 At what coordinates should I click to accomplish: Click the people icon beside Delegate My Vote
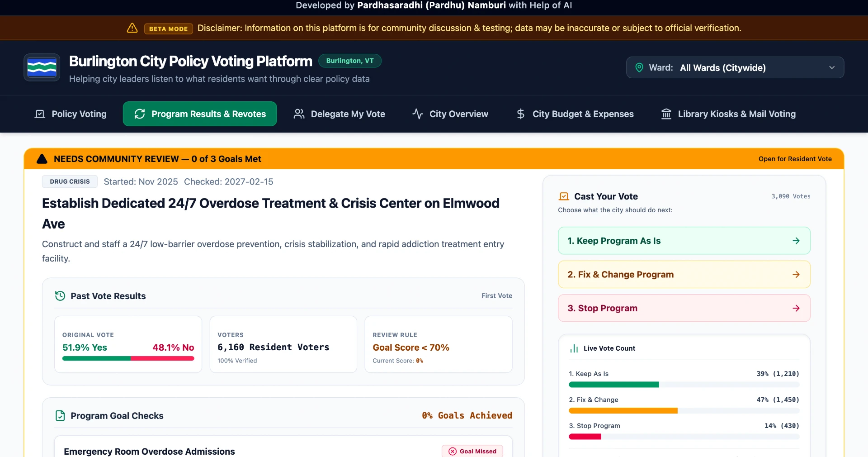tap(299, 114)
